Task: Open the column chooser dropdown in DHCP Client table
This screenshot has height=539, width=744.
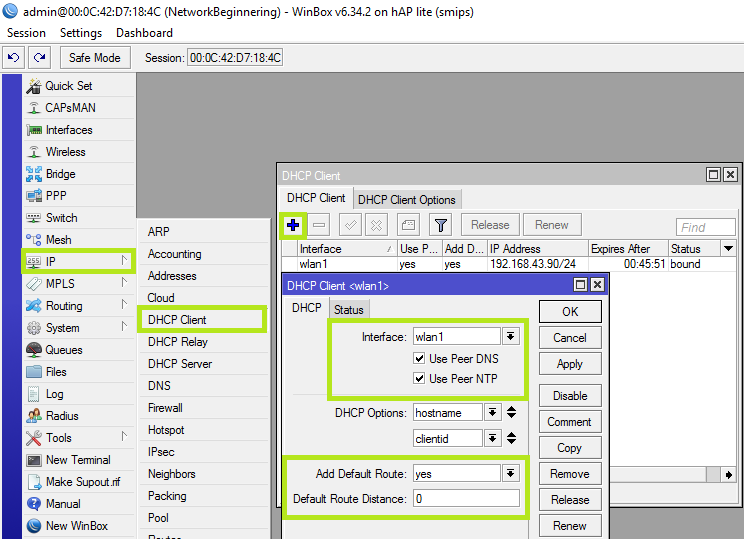Action: tap(728, 249)
